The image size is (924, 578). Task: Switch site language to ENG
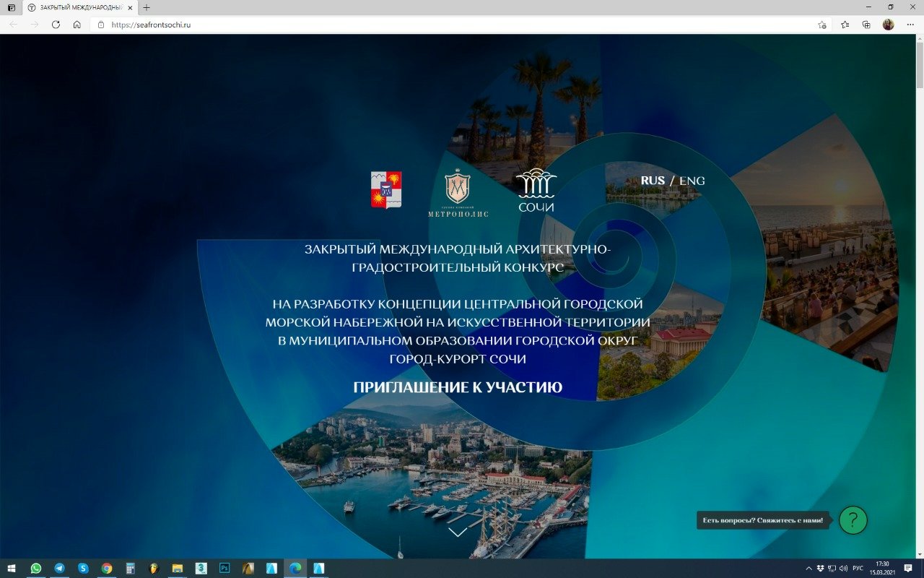pos(692,181)
